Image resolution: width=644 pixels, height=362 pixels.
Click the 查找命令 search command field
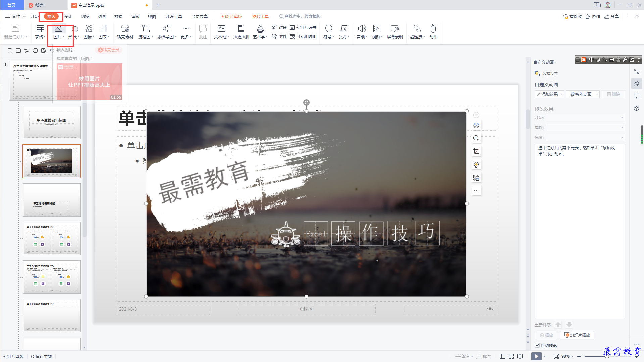tap(300, 16)
